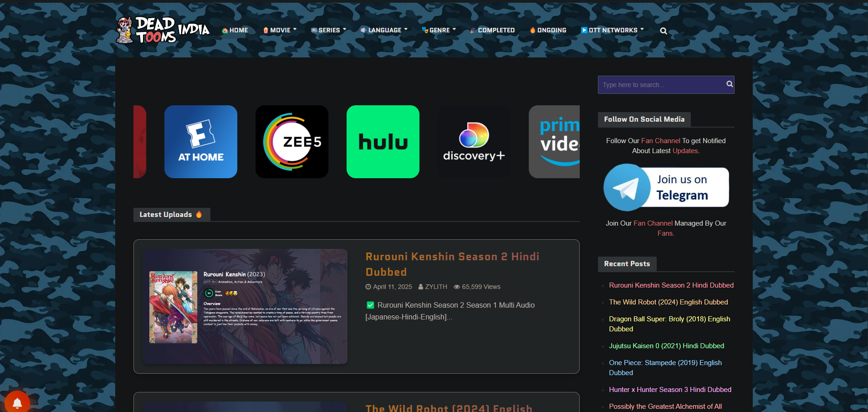Image resolution: width=868 pixels, height=412 pixels.
Task: Click the Fan Channel link below Telegram banner
Action: 653,223
